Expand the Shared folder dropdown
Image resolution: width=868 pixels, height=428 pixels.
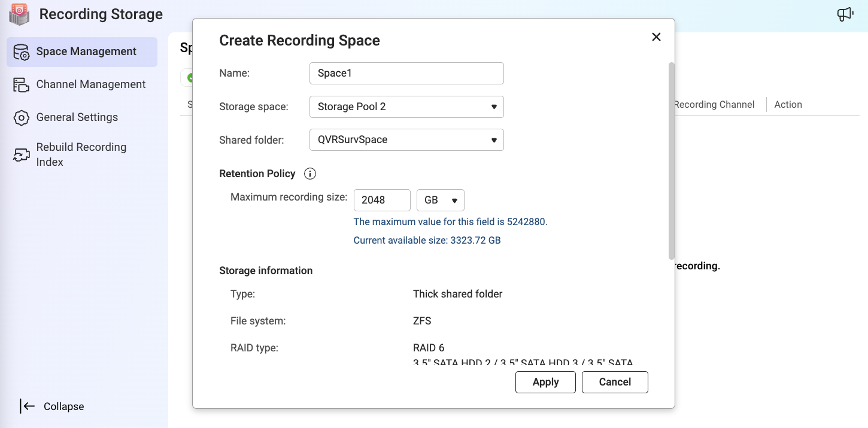tap(406, 140)
